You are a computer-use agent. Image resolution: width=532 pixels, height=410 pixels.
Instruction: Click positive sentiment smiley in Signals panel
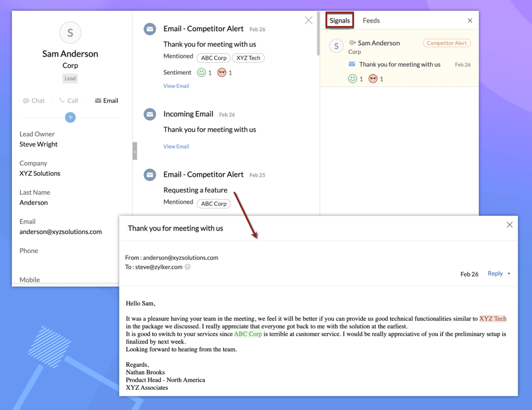click(352, 79)
